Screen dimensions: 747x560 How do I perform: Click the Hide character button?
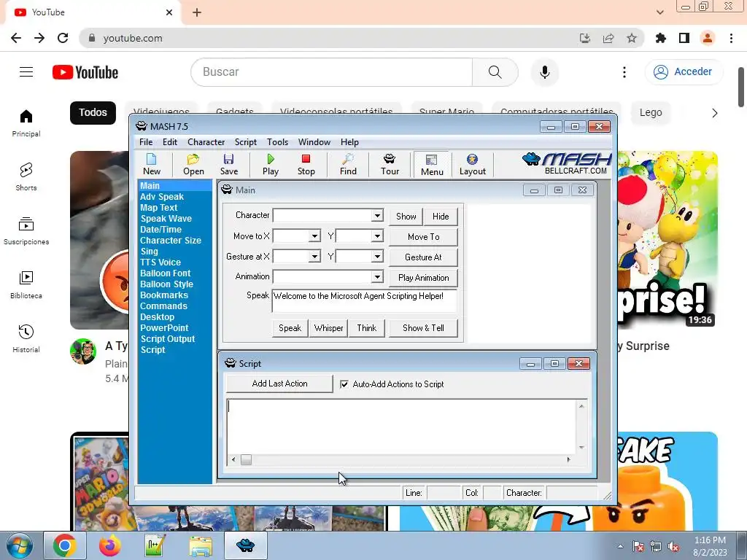click(441, 216)
